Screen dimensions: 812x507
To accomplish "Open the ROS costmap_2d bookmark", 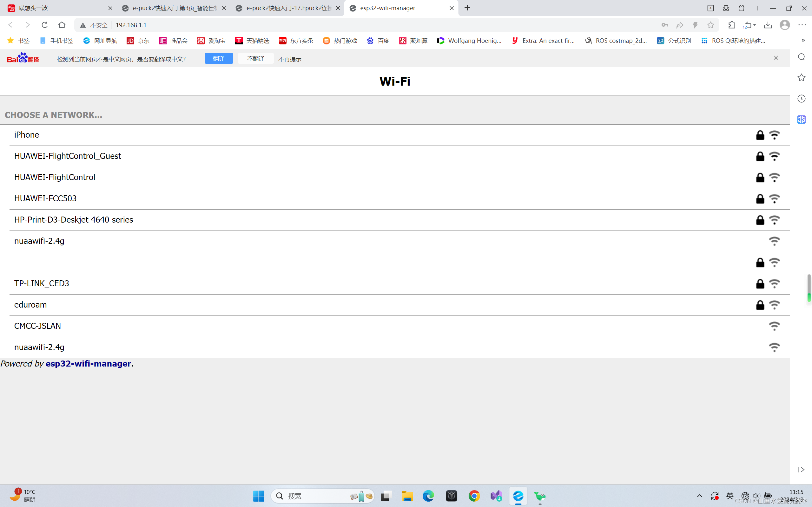I will click(x=616, y=41).
